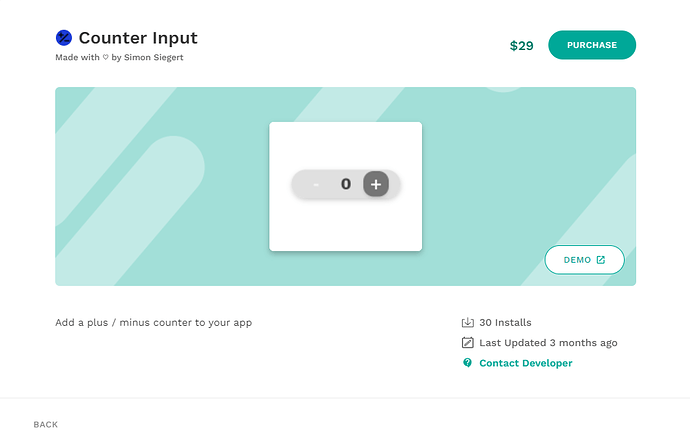Click the Counter Input plugin logo icon
Viewport: 690px width, 447px height.
(x=64, y=38)
